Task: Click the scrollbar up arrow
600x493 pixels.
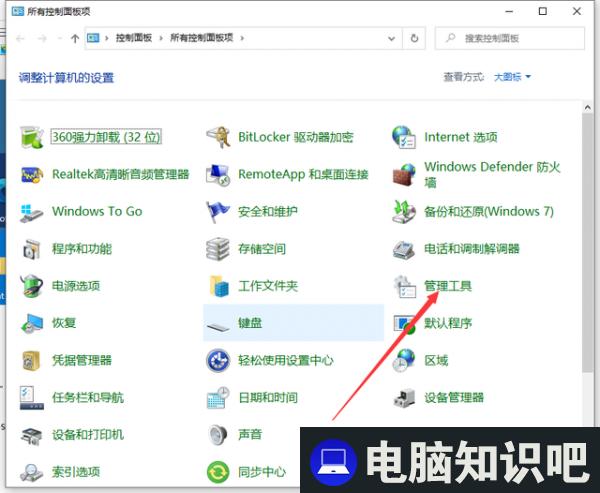Action: pos(587,108)
